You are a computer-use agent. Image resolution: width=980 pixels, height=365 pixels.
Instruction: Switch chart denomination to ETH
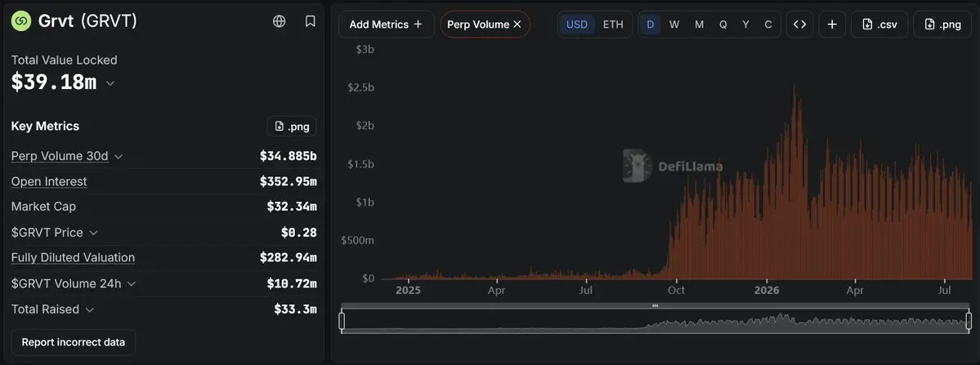coord(613,24)
